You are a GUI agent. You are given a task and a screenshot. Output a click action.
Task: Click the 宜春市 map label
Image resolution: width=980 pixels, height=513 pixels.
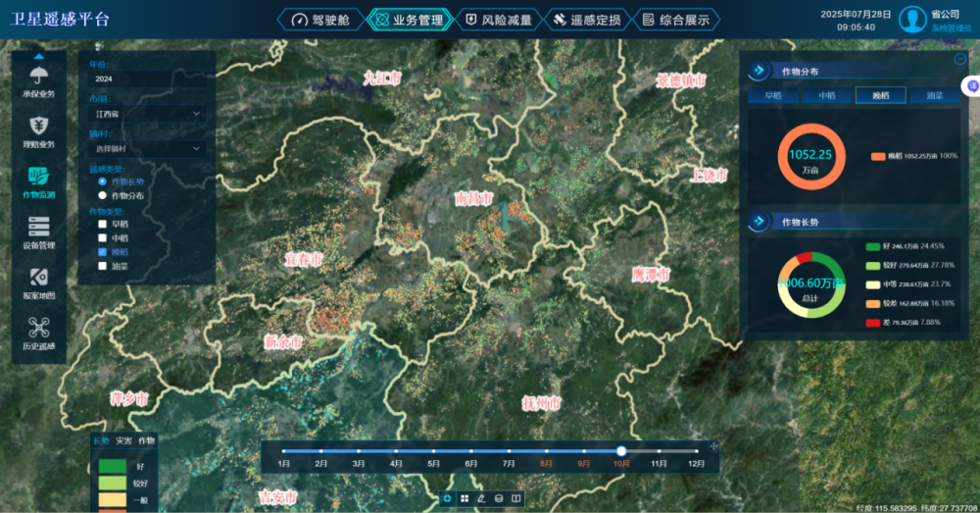point(304,259)
